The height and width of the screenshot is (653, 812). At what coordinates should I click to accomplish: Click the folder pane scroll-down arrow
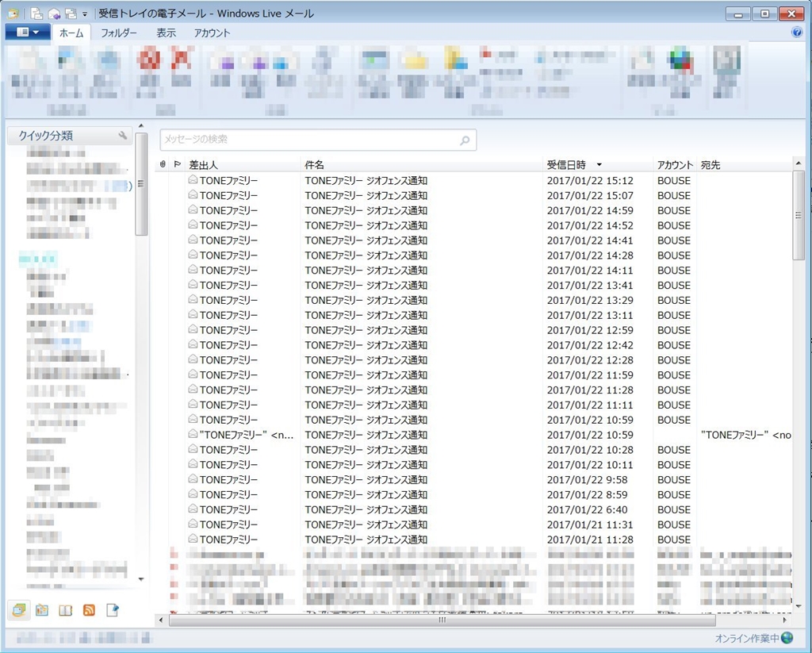pos(141,579)
